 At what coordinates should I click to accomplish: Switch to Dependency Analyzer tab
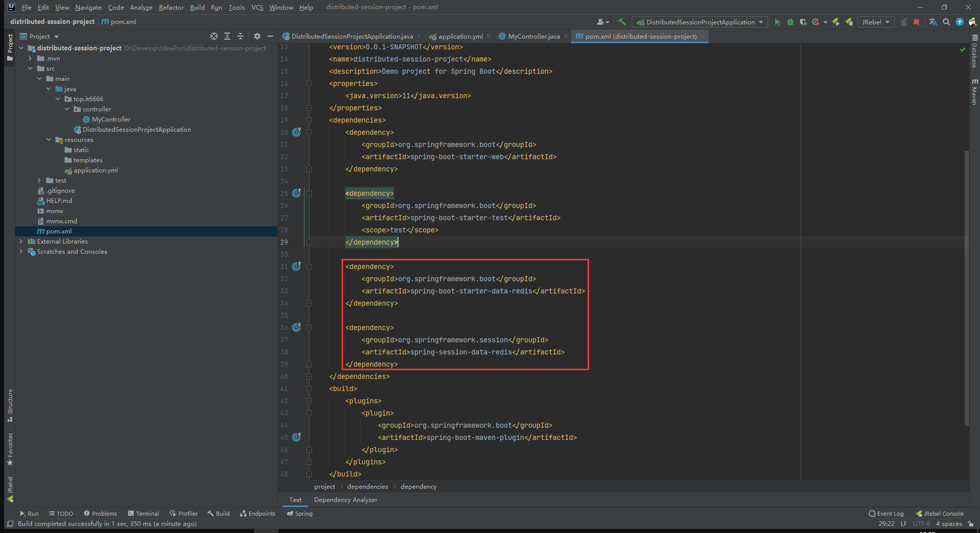(x=346, y=499)
